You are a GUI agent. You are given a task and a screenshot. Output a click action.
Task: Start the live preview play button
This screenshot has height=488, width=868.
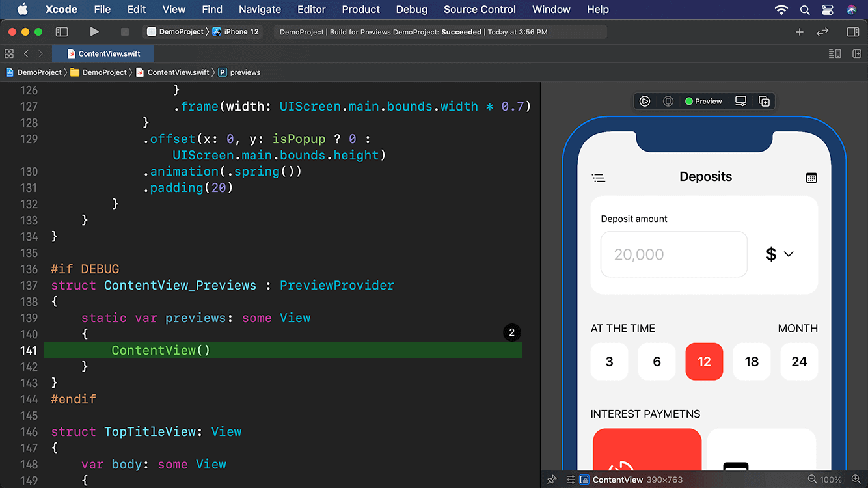(645, 101)
